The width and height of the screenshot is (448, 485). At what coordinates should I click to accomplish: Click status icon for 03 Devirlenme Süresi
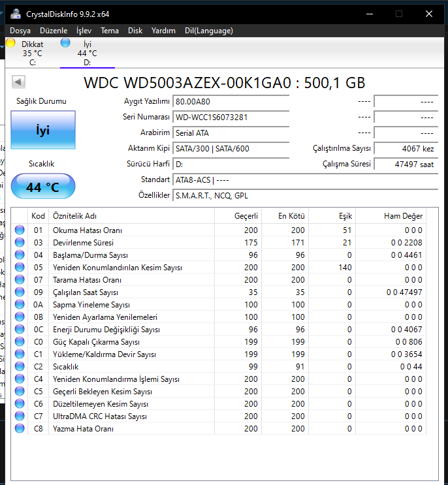point(20,243)
